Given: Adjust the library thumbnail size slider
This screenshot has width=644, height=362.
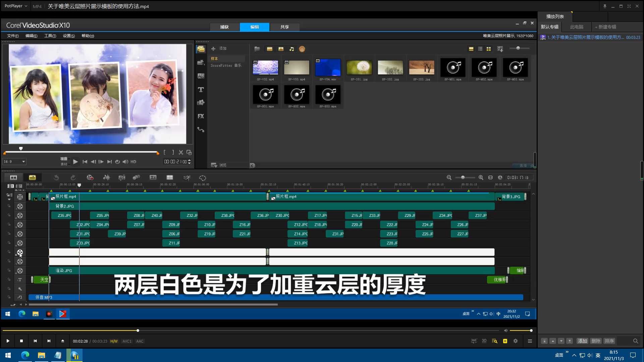Looking at the screenshot, I should point(519,48).
